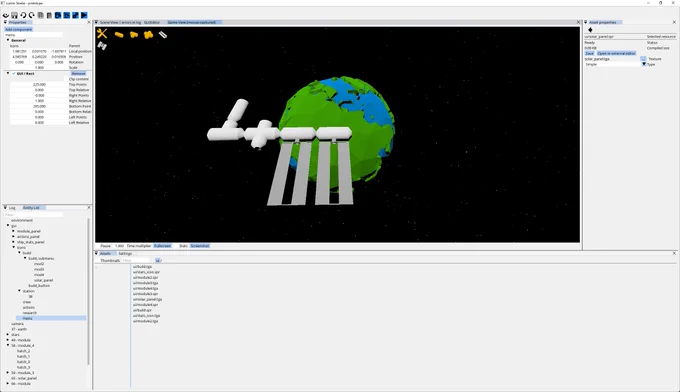Click the Fullscreen button below game view
680x392 pixels.
pos(162,246)
